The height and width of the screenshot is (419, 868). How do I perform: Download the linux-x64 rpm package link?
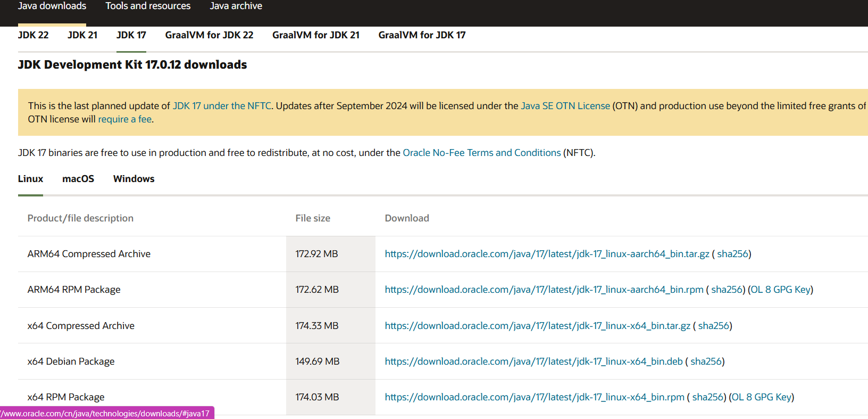535,397
